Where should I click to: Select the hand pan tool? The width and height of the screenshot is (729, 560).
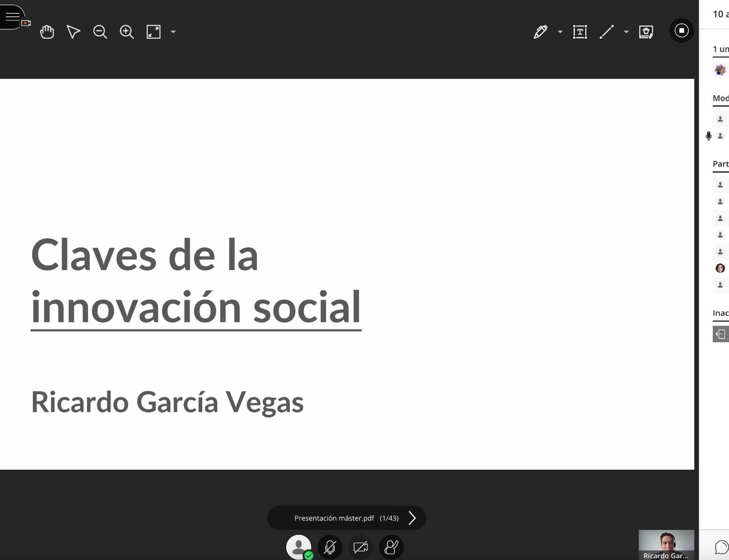tap(47, 32)
